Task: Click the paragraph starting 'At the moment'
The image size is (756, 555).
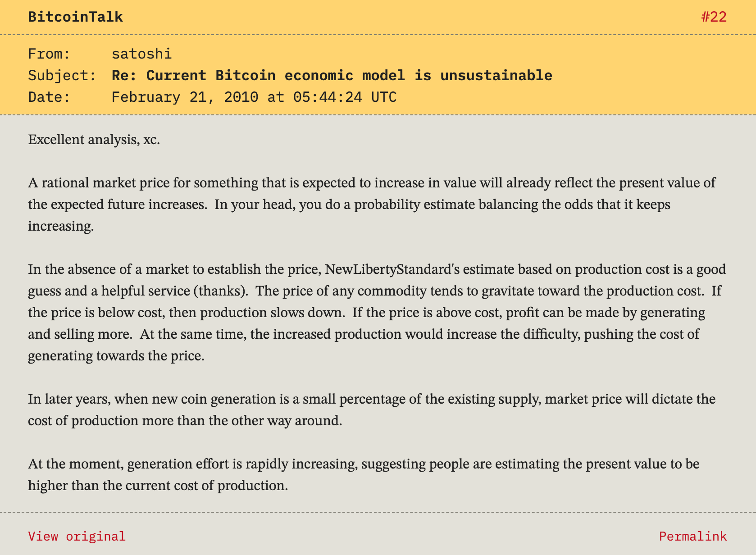Action: click(363, 475)
